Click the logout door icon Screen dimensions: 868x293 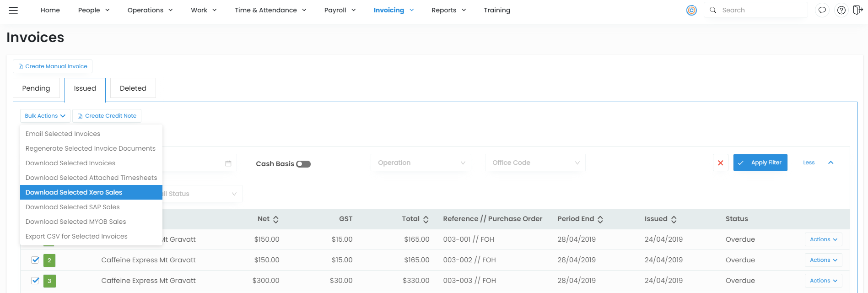click(x=858, y=10)
